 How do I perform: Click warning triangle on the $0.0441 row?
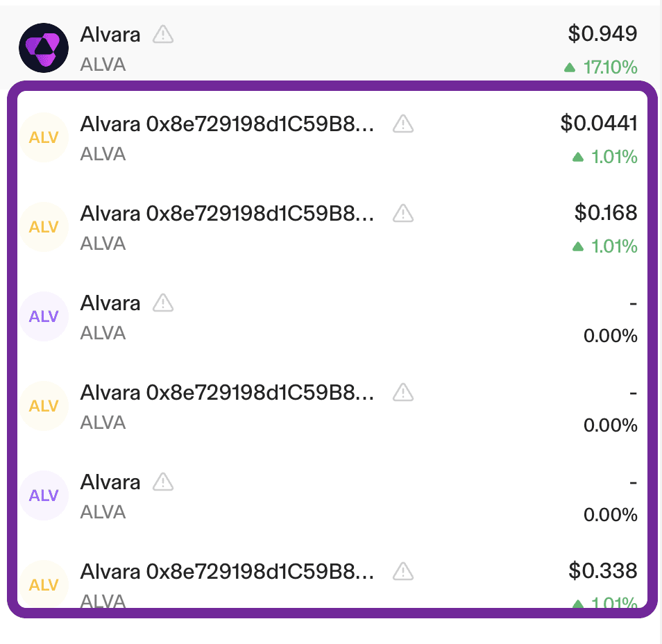(x=403, y=124)
